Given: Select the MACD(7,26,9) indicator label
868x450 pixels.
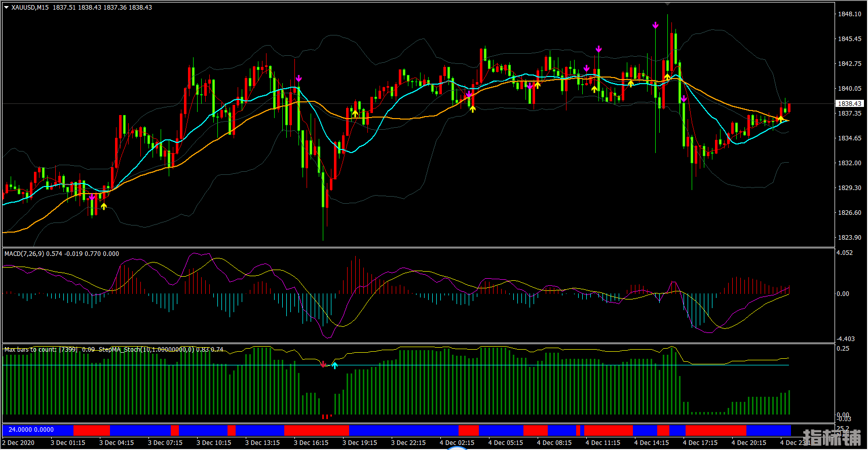Looking at the screenshot, I should [x=24, y=254].
